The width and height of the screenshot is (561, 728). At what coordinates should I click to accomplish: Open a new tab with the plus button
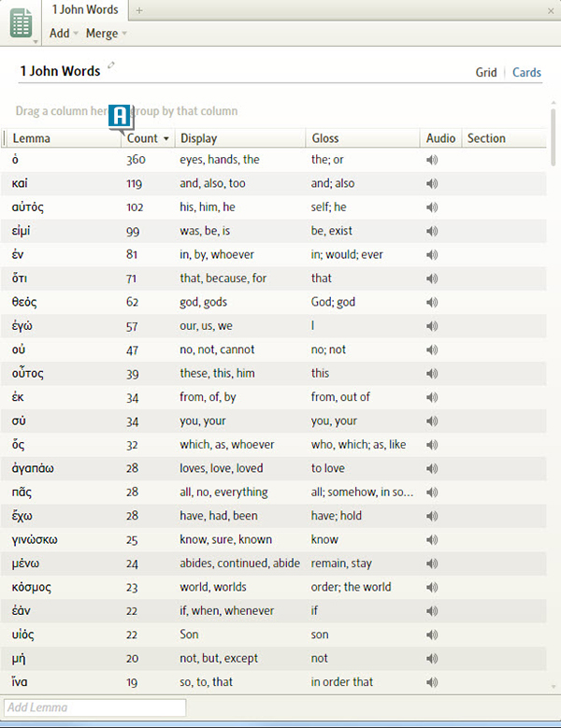pos(139,10)
